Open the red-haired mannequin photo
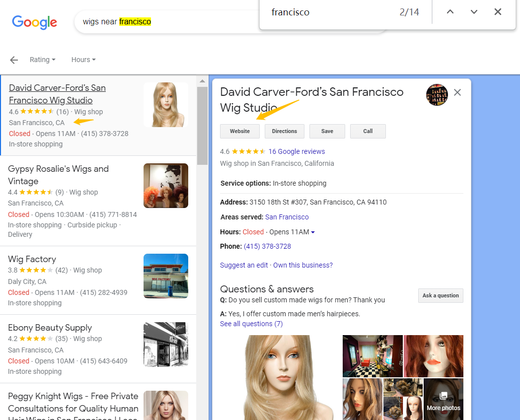This screenshot has height=420, width=520. pos(434,356)
